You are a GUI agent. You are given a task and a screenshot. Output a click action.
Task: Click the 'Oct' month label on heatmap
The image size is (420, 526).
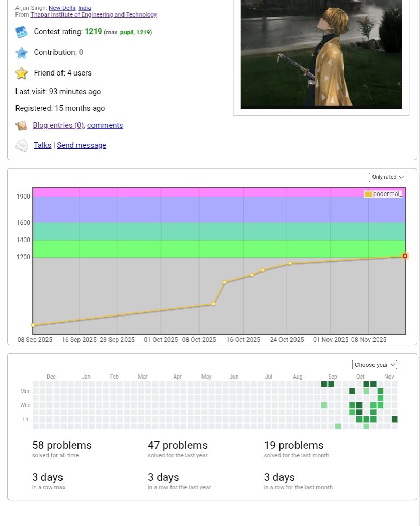tap(361, 377)
